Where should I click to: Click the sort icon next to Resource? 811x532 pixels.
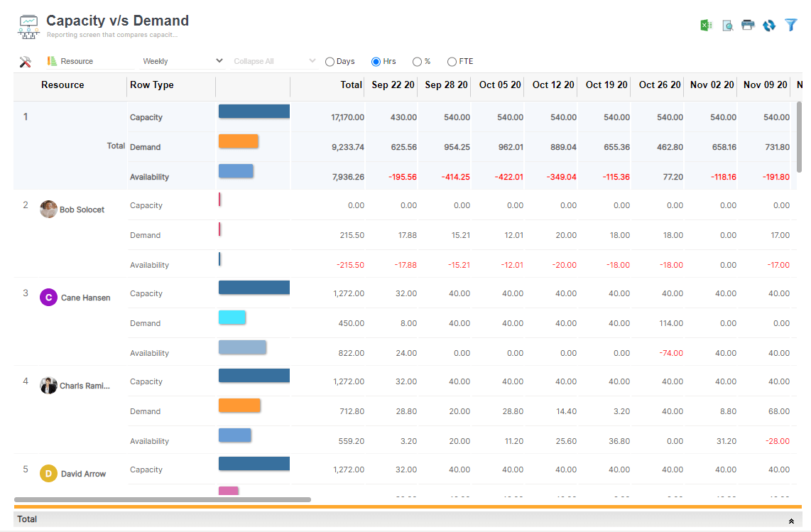tap(51, 61)
